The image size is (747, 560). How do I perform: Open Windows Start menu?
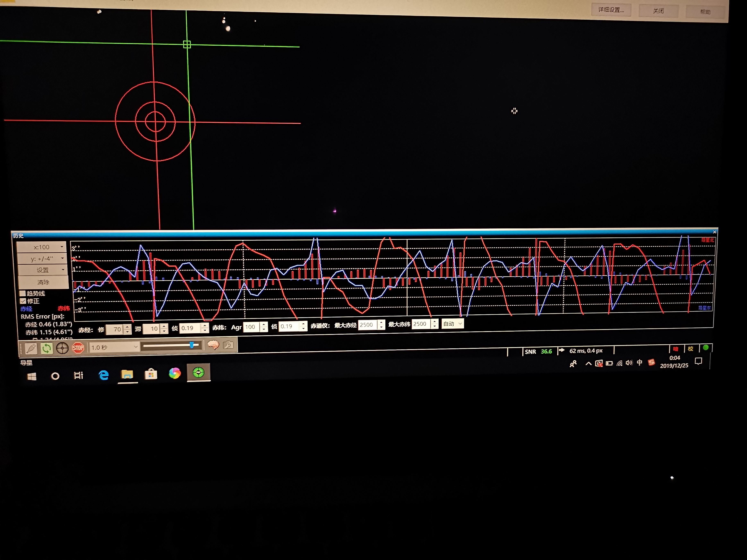pyautogui.click(x=32, y=376)
